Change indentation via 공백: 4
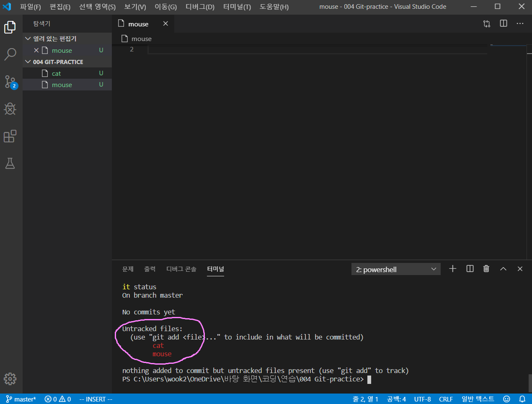This screenshot has height=404, width=532. point(396,399)
